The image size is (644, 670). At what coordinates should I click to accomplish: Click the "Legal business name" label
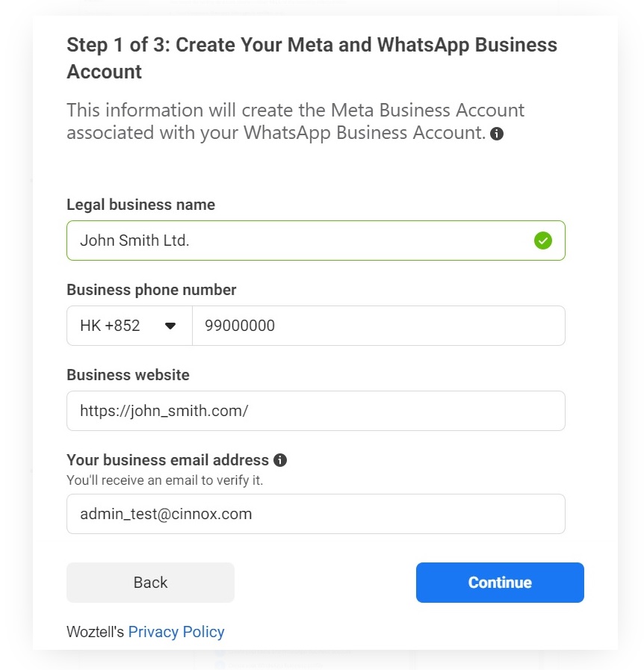140,205
